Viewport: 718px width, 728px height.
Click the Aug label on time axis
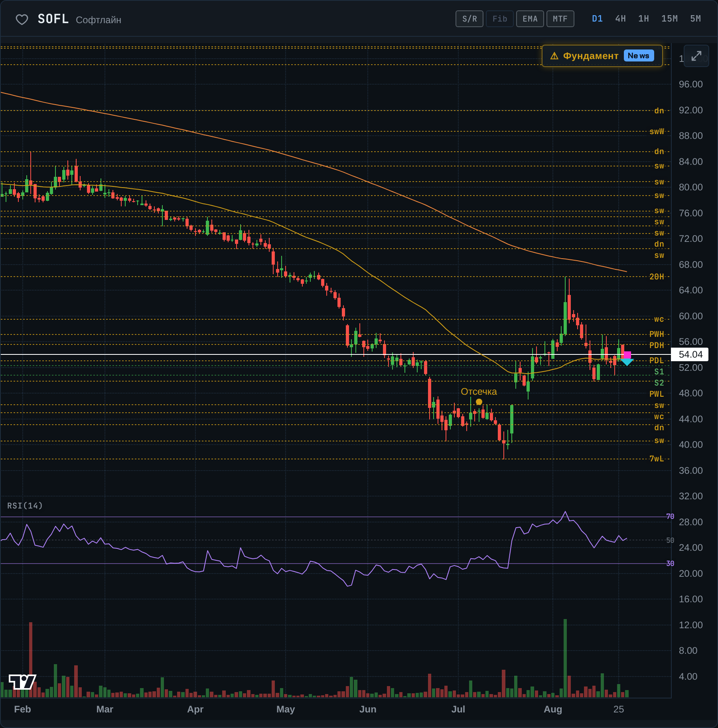553,709
